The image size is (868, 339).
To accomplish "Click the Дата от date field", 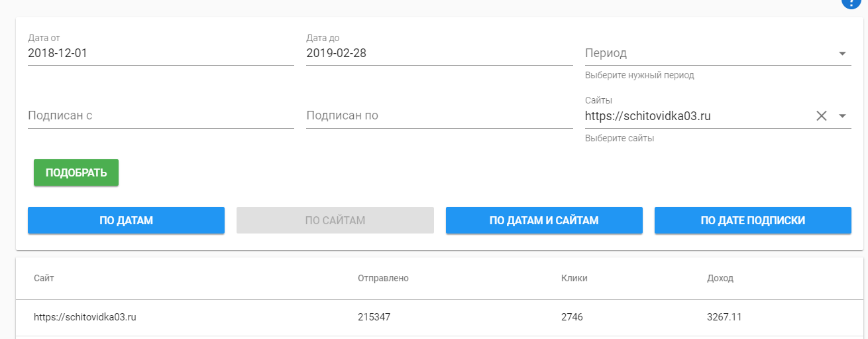I will pyautogui.click(x=160, y=54).
